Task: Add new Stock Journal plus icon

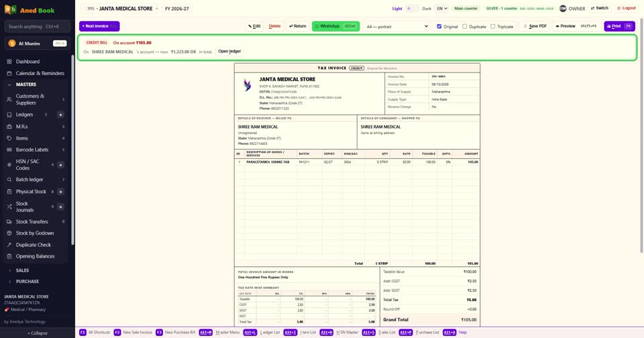Action: click(x=60, y=207)
